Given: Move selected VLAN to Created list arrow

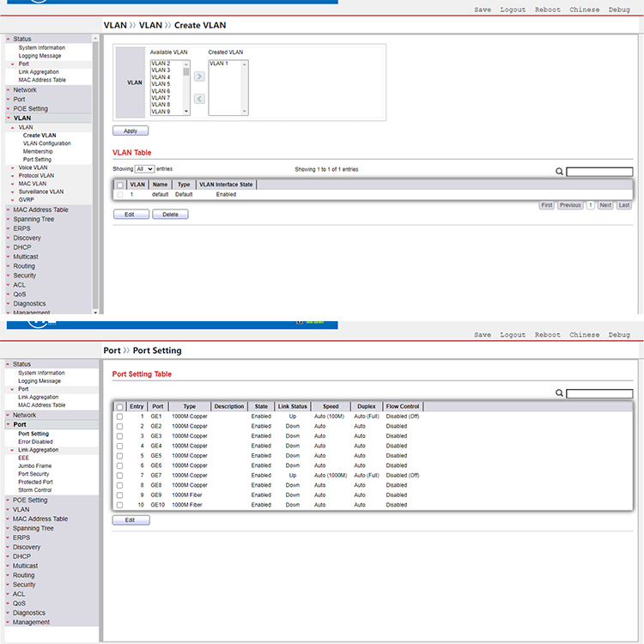Looking at the screenshot, I should (x=199, y=76).
